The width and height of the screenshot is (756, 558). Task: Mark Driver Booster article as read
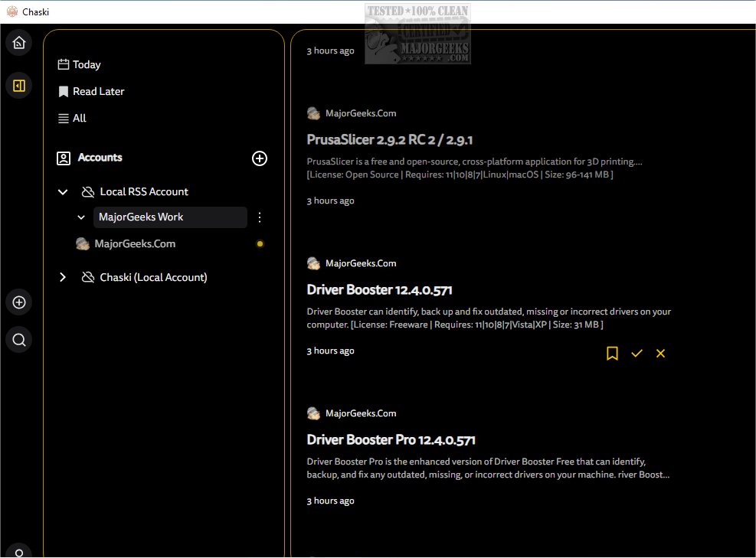point(637,353)
